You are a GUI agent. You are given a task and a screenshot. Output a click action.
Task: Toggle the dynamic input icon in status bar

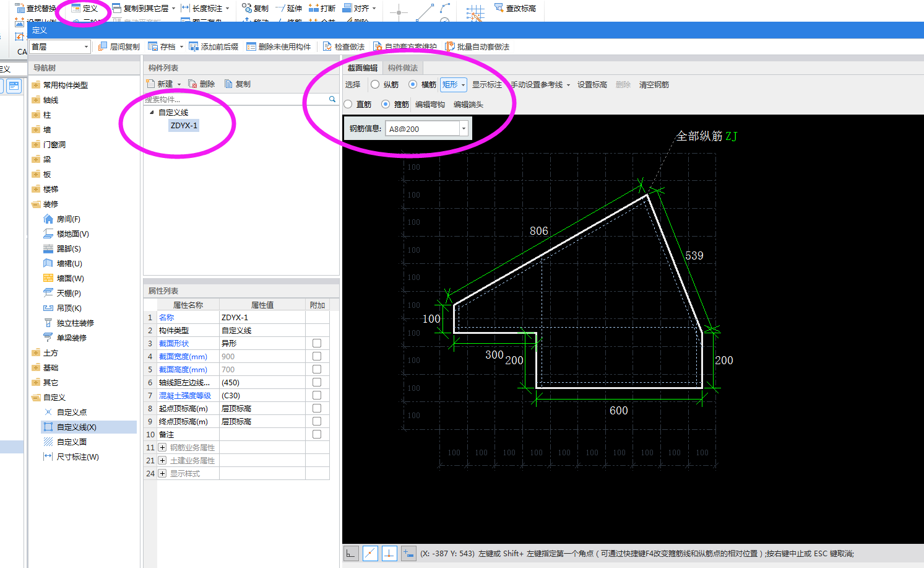408,553
